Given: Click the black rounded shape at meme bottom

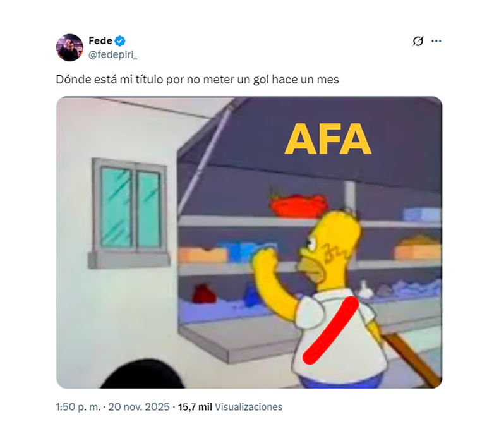Looking at the screenshot, I should [x=143, y=374].
